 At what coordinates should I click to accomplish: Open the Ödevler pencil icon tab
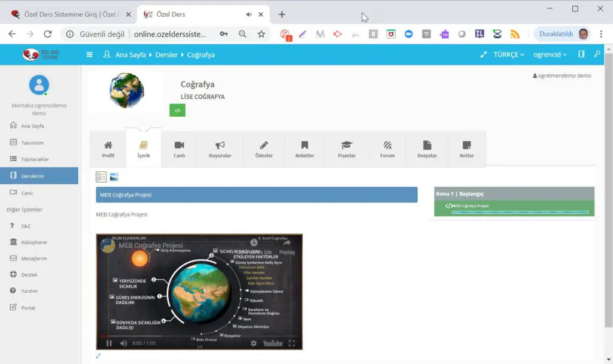click(x=263, y=148)
